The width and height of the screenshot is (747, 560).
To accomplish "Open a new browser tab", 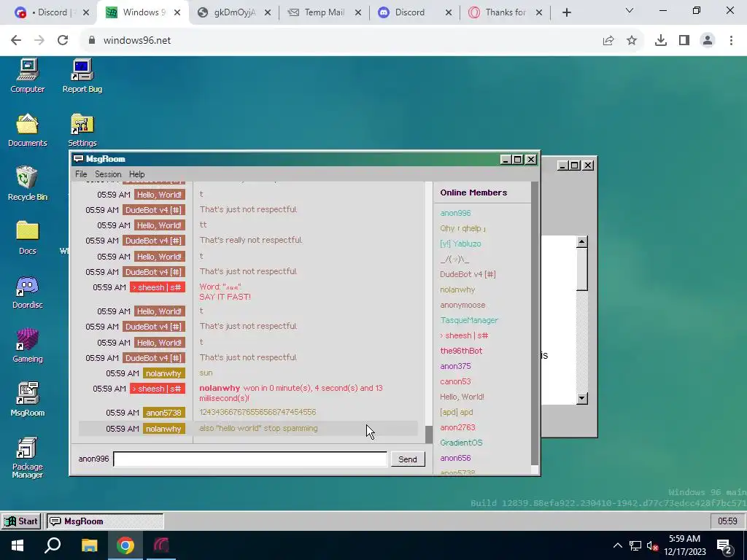I will tap(566, 12).
